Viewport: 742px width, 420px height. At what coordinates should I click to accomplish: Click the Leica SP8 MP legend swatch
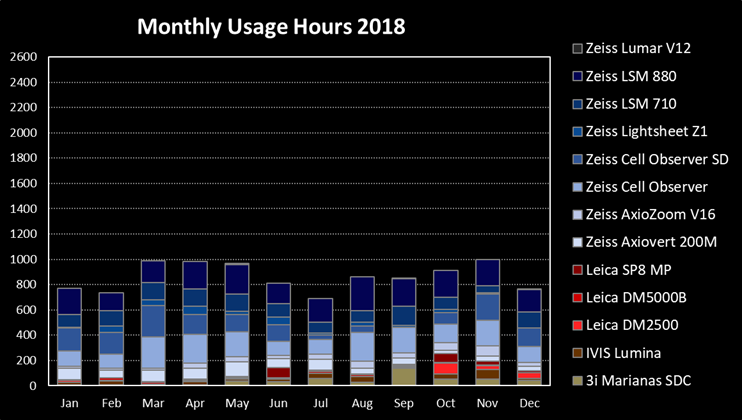(578, 270)
